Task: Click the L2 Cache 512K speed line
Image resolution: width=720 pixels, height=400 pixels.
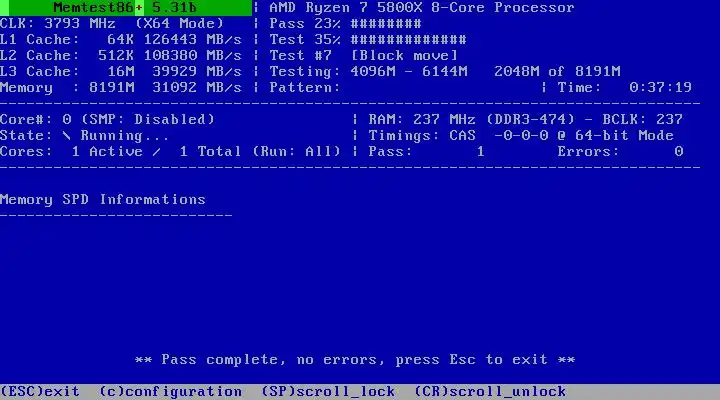Action: point(121,56)
